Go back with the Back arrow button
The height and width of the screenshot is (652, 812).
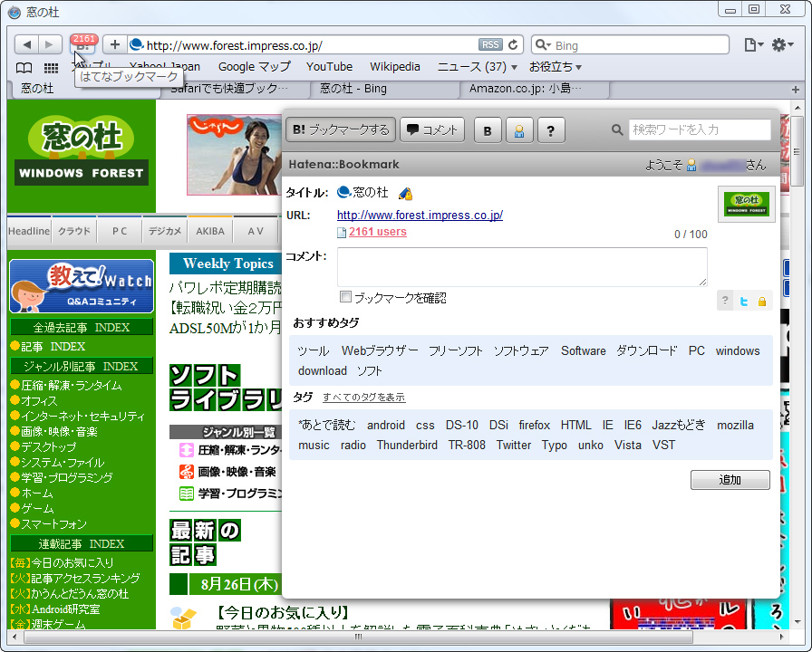pyautogui.click(x=27, y=45)
